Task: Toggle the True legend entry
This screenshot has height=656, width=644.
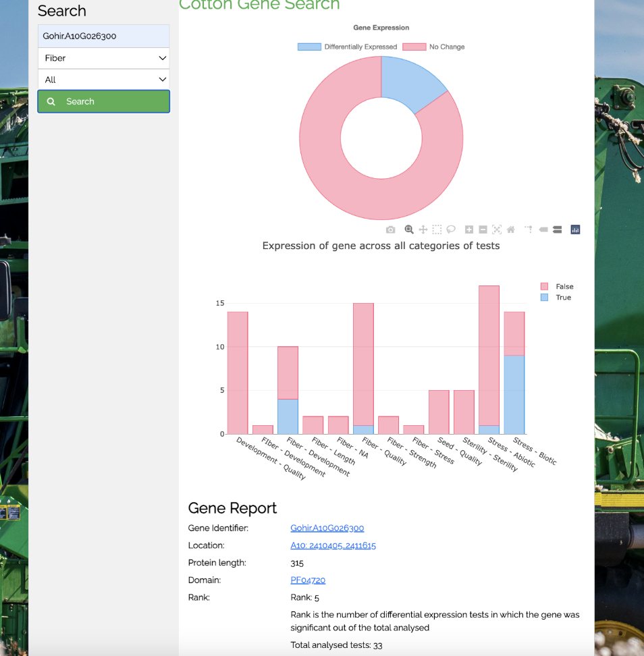Action: [x=556, y=298]
